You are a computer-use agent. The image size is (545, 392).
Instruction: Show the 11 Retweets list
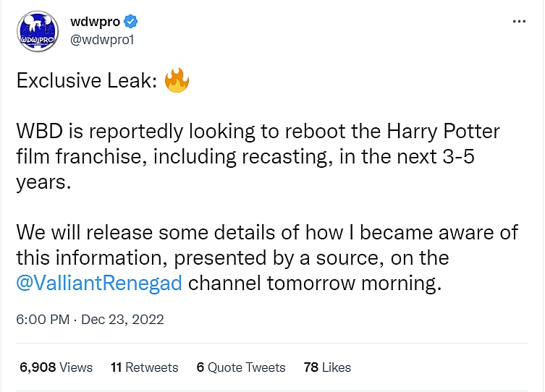[x=144, y=367]
